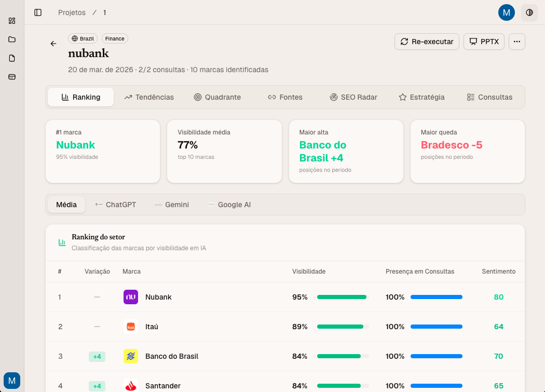The width and height of the screenshot is (545, 392).
Task: Open the user avatar M at top right
Action: click(506, 12)
